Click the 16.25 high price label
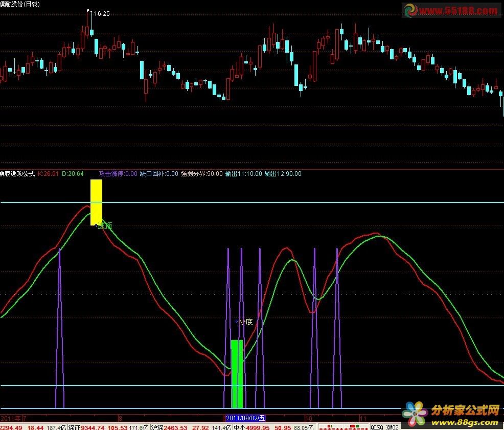504x430 pixels. (x=102, y=13)
